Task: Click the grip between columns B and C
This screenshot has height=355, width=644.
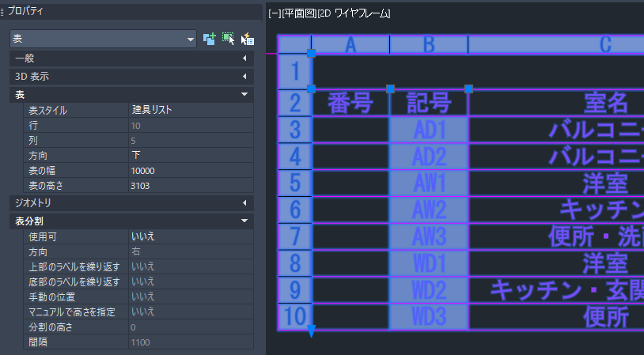Action: tap(468, 89)
